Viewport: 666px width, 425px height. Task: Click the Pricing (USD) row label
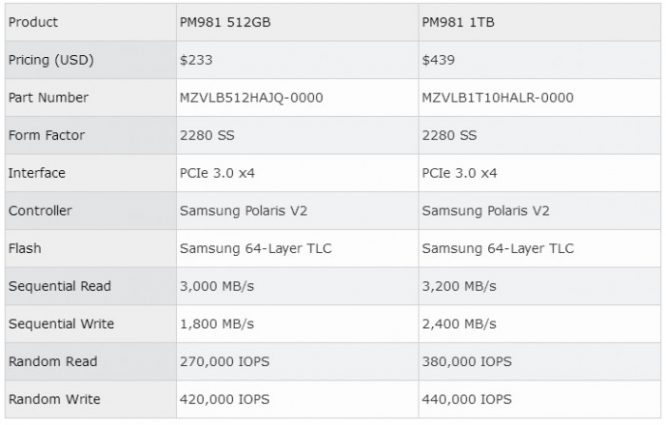(51, 60)
